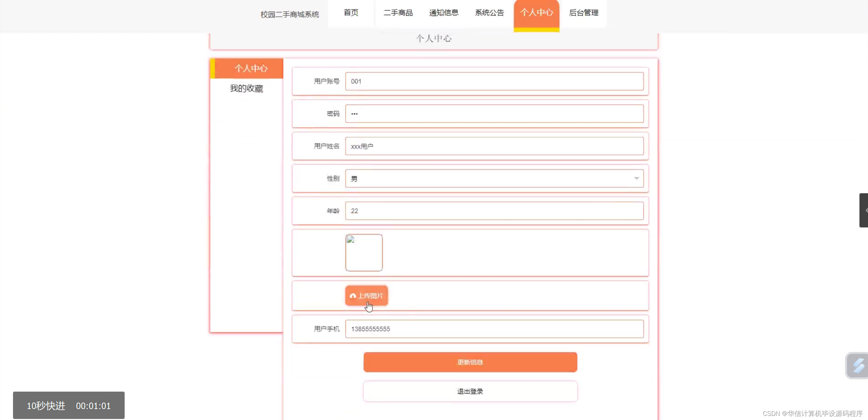The height and width of the screenshot is (420, 868).
Task: Select the highlighted 个人中心 tab
Action: (536, 13)
